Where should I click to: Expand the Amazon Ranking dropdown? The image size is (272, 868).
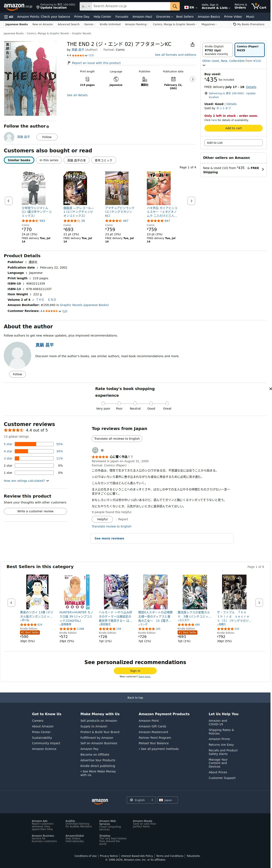point(137,24)
